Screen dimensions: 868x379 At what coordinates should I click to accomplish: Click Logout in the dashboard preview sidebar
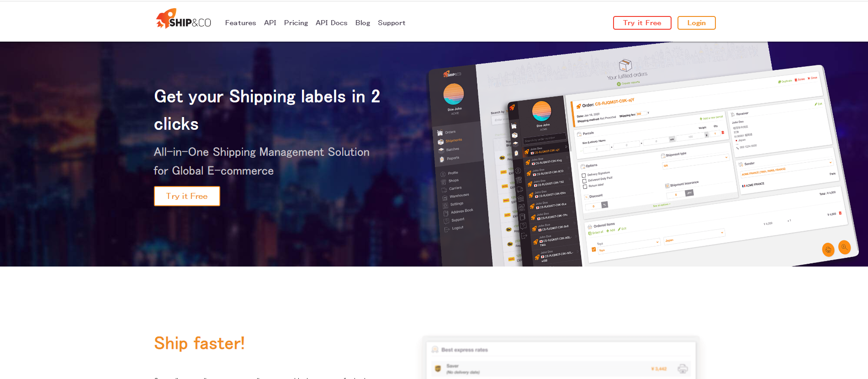click(454, 228)
